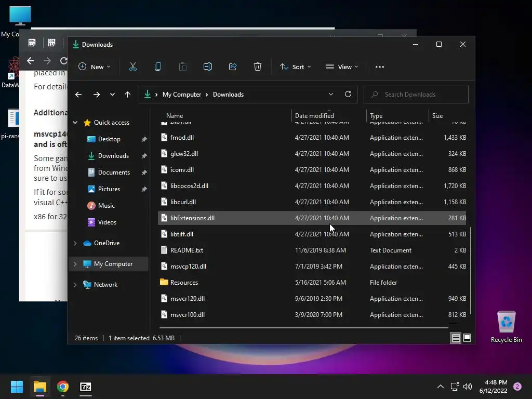Click the Search Downloads field
Image resolution: width=532 pixels, height=399 pixels.
click(416, 95)
